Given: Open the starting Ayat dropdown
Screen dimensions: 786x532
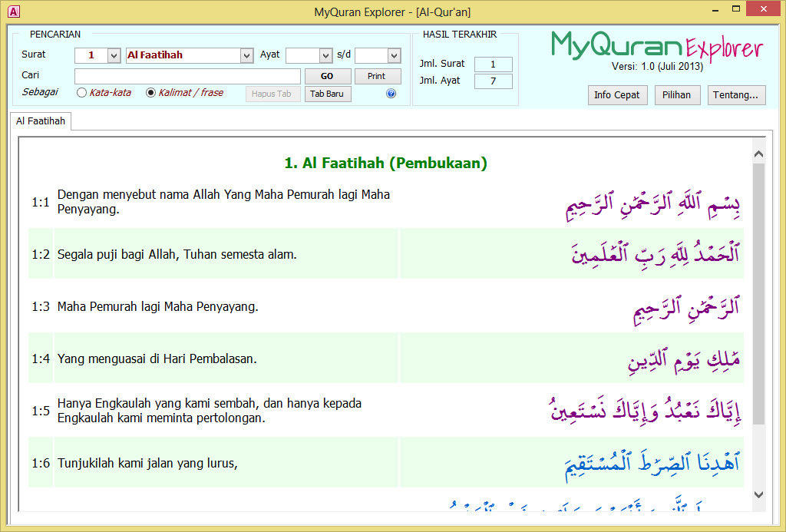Looking at the screenshot, I should pyautogui.click(x=325, y=55).
